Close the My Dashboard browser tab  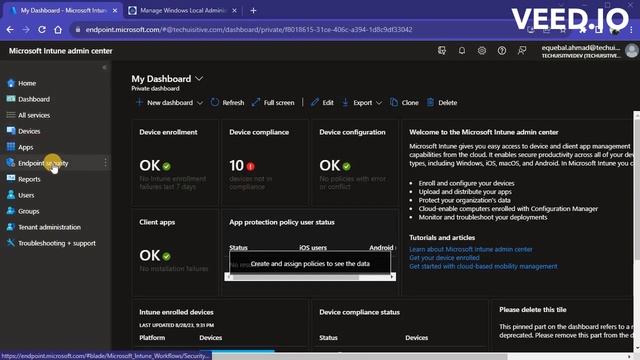coord(115,11)
